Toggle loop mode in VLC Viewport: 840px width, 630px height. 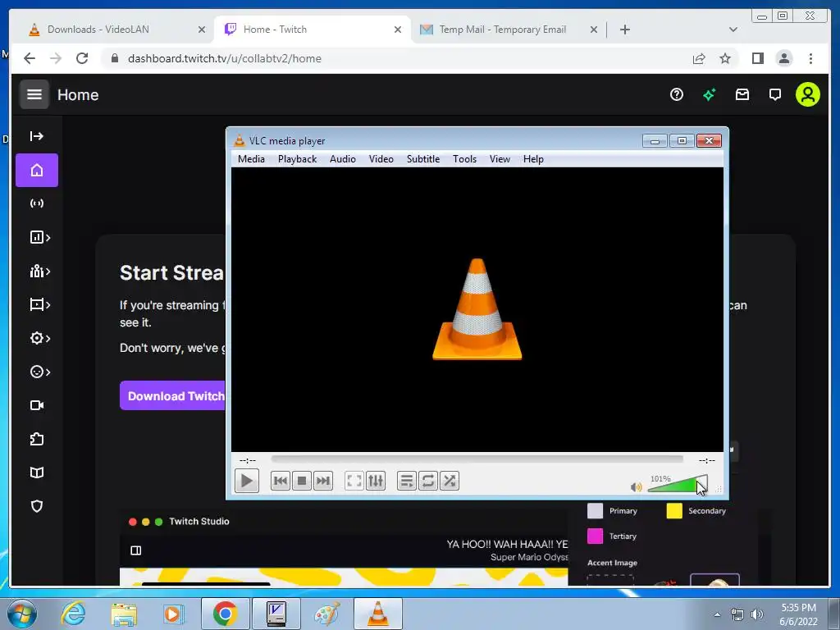[x=428, y=481]
